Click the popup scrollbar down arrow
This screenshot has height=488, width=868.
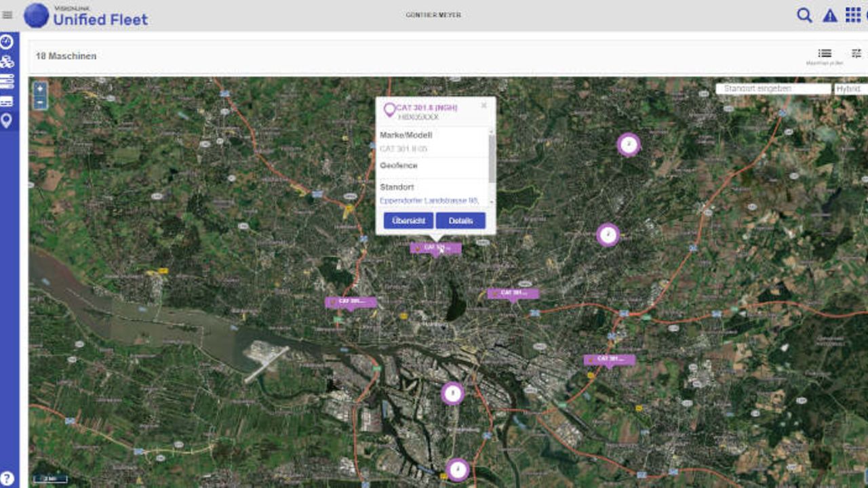point(492,203)
